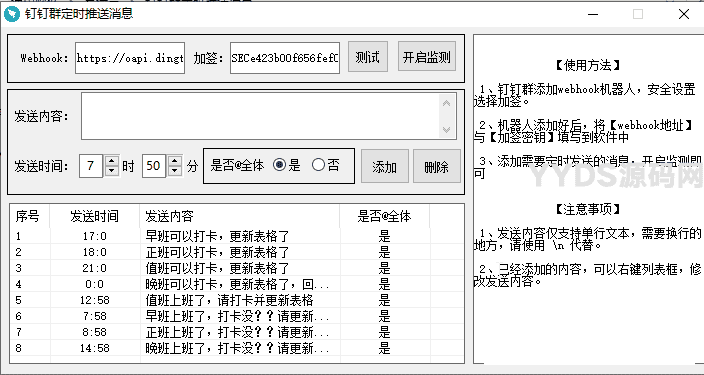Select row 值班可以打卡，更新表格了
Viewport: 704px width, 375px height.
click(x=237, y=269)
